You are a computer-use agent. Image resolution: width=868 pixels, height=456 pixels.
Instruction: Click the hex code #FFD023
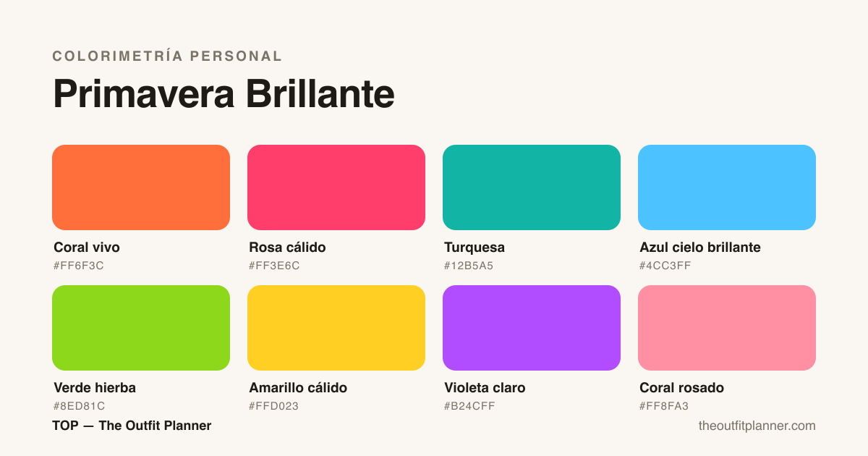pos(274,406)
